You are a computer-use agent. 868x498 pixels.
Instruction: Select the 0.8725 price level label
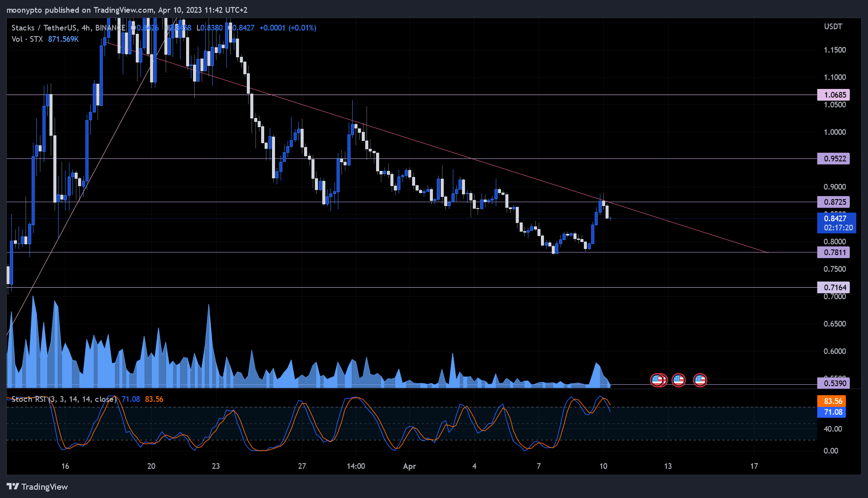833,202
